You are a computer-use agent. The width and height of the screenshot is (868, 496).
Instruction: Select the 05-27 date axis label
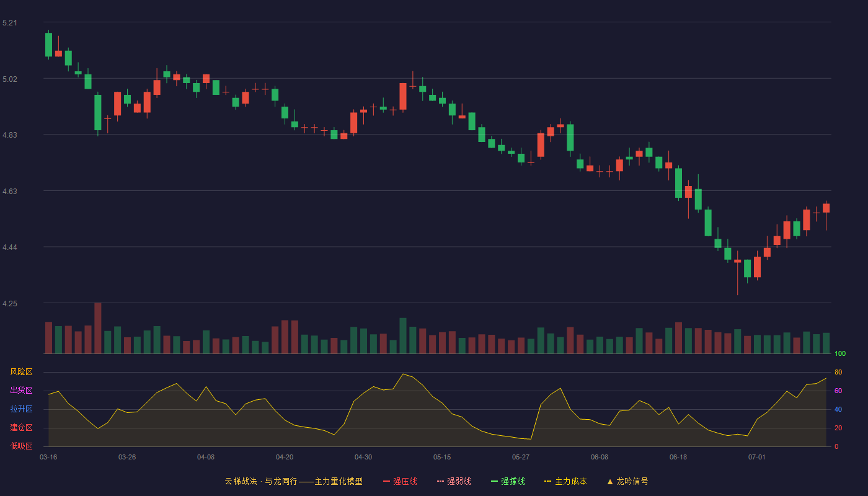(x=521, y=457)
